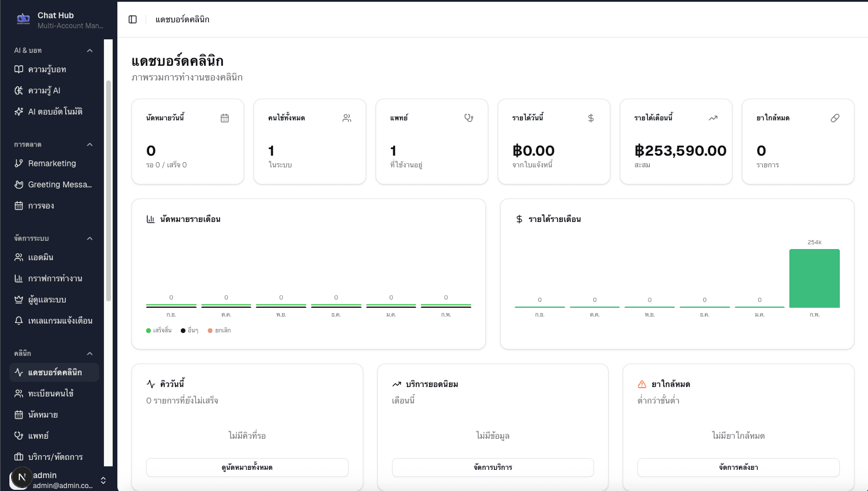Open Remarketing from the sidebar

click(53, 163)
